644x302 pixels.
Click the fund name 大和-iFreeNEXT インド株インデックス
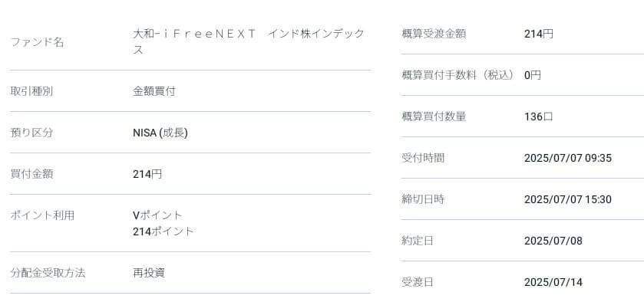(x=249, y=42)
